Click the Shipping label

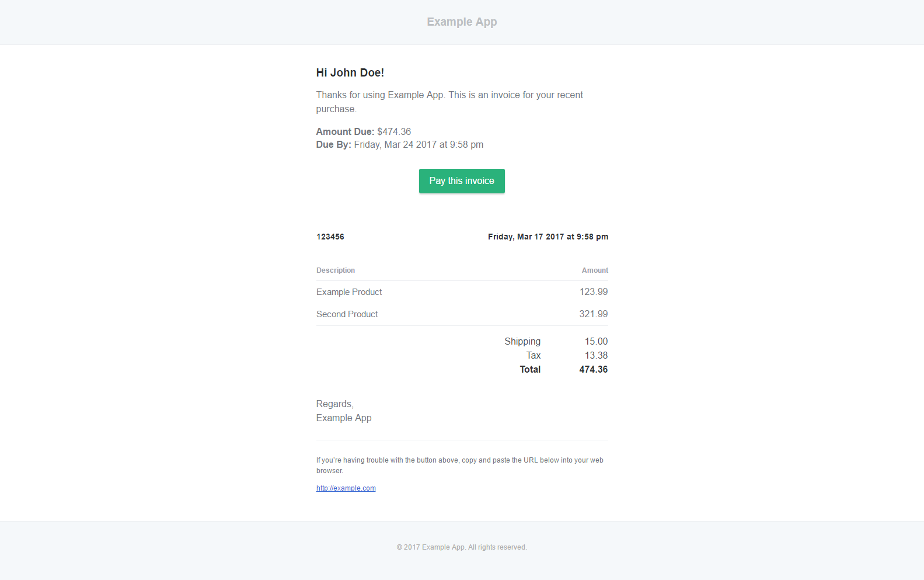pos(522,342)
